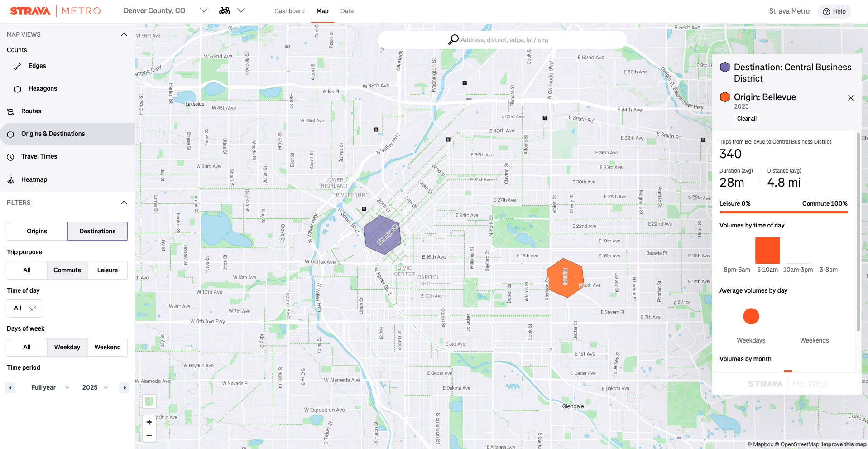The height and width of the screenshot is (449, 868).
Task: Expand the Denver County region selector
Action: point(203,10)
